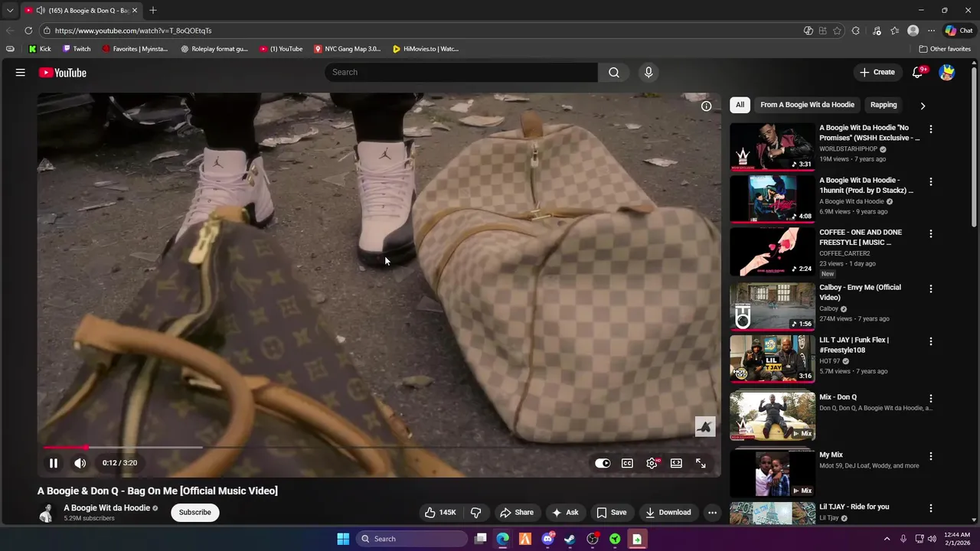Share the video
980x551 pixels.
(517, 513)
